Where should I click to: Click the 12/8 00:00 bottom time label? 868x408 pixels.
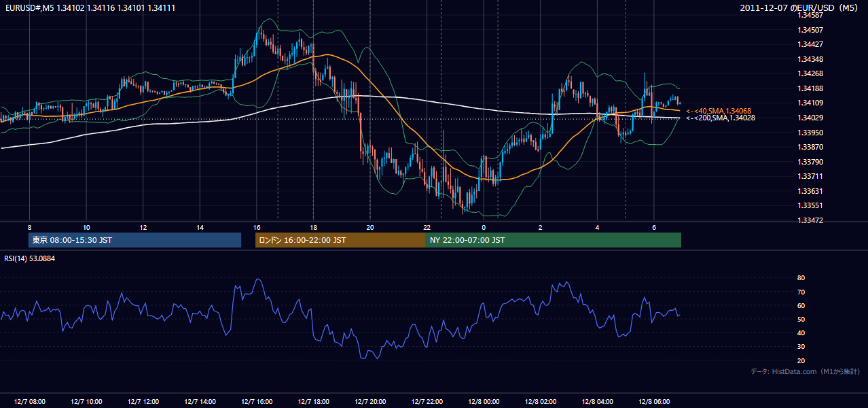pyautogui.click(x=484, y=401)
